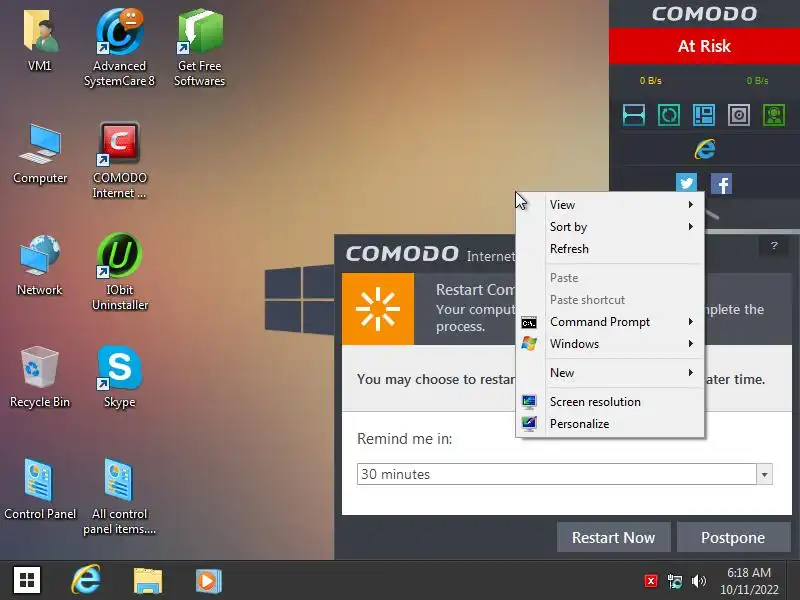Open the Facebook icon in COMODO widget
This screenshot has height=600, width=800.
pos(721,184)
